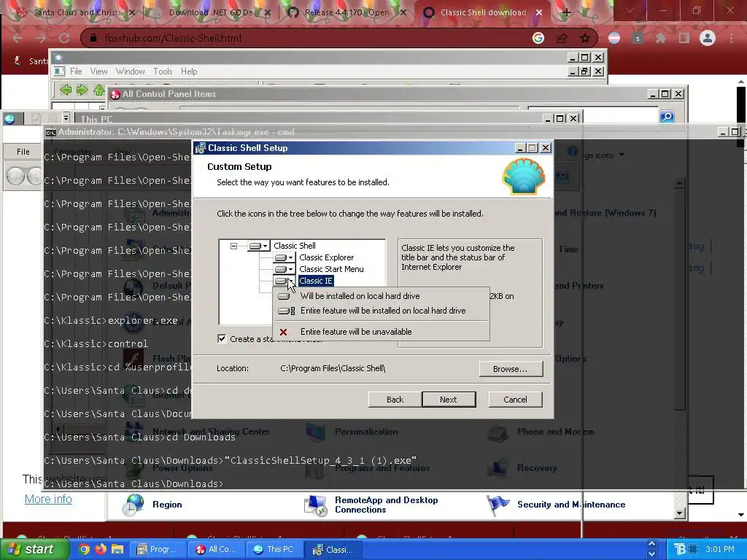Switch to the 'All Co...' taskbar button
The width and height of the screenshot is (747, 560).
[x=216, y=549]
